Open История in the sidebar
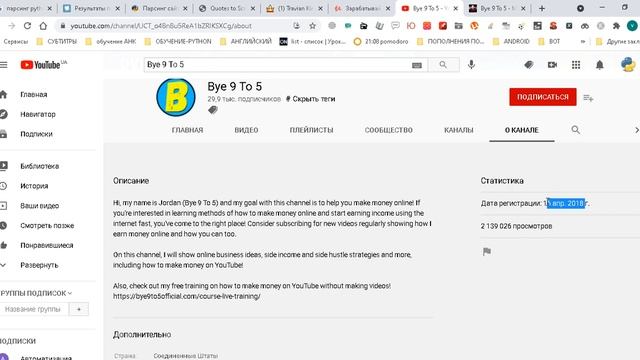640x360 pixels. coord(34,186)
